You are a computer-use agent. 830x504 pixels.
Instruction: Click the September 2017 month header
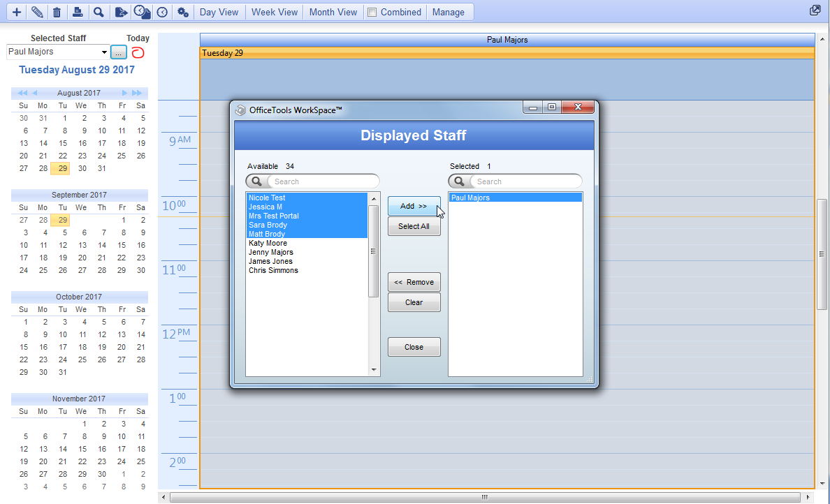coord(80,195)
